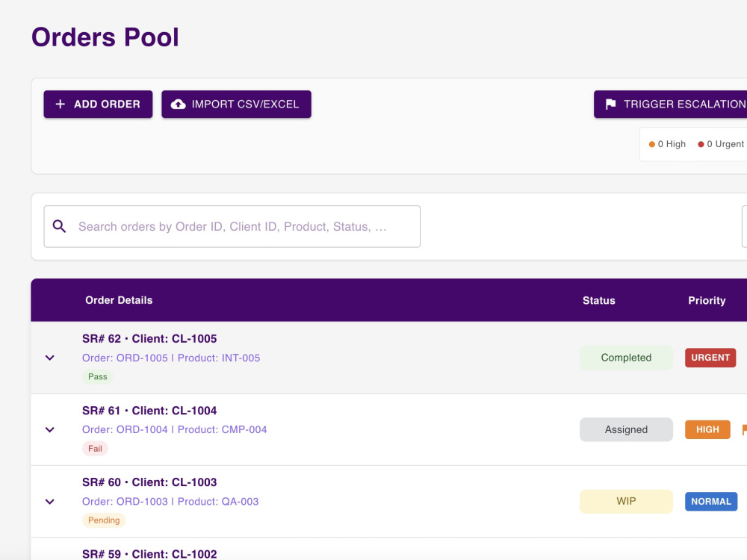
Task: Click the cloud upload icon in Import button
Action: click(179, 104)
